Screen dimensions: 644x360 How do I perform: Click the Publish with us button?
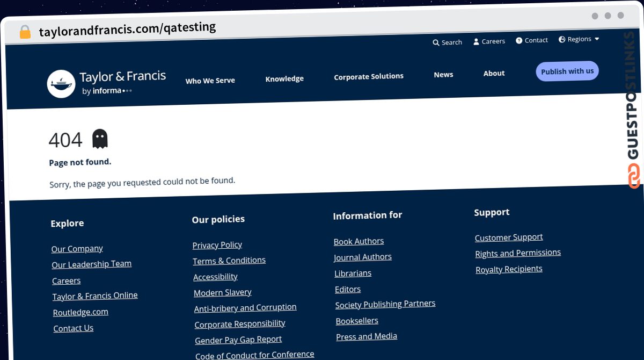(x=567, y=71)
